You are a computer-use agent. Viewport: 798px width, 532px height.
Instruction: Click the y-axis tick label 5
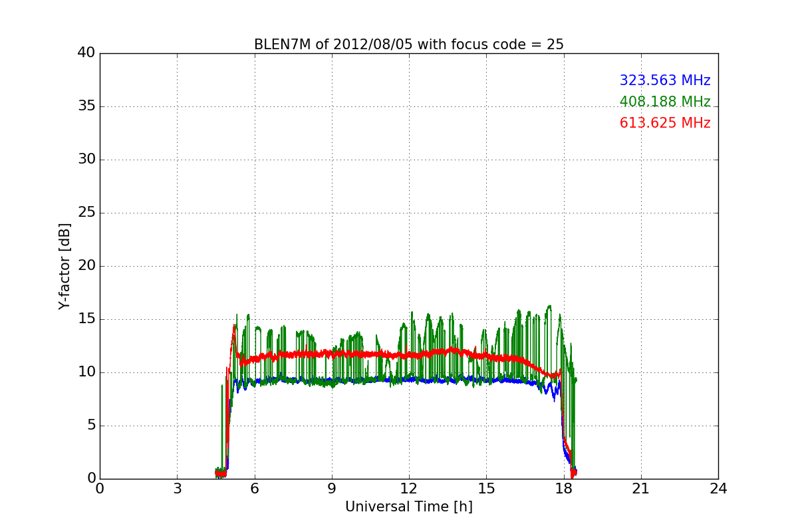[91, 426]
